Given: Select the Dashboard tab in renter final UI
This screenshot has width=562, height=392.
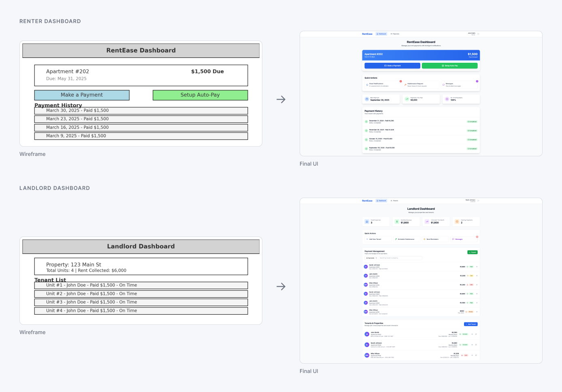Looking at the screenshot, I should (381, 34).
